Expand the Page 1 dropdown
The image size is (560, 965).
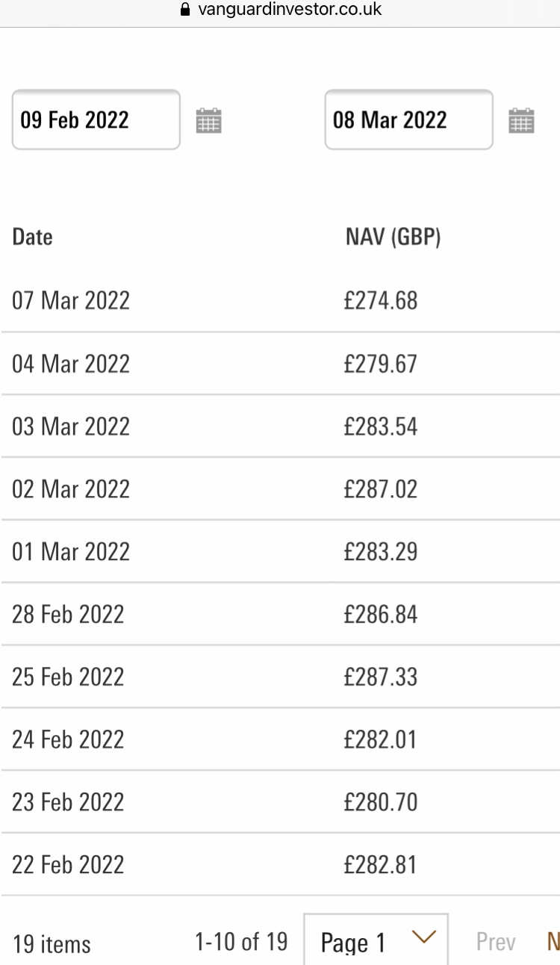(x=376, y=940)
